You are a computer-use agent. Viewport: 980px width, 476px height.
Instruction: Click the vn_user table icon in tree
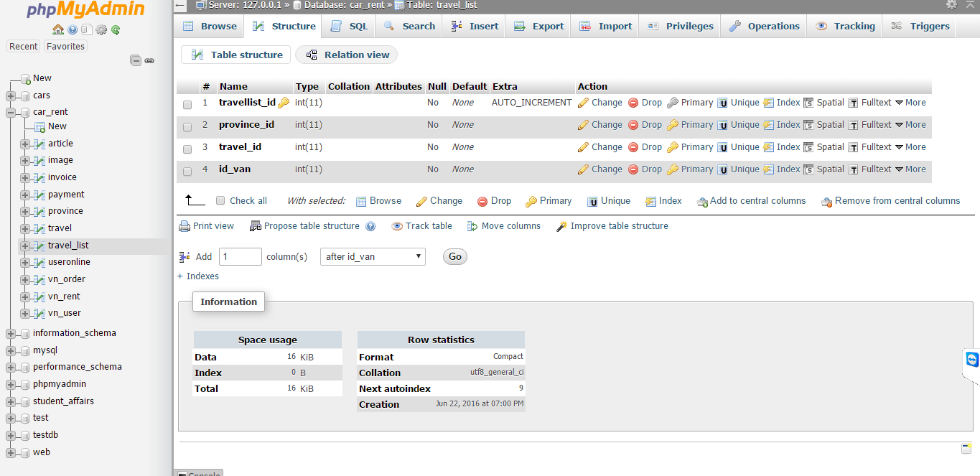[39, 313]
